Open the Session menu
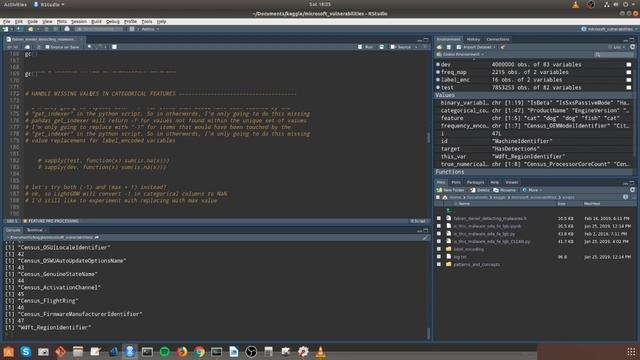Image resolution: width=640 pixels, height=360 pixels. [x=79, y=21]
